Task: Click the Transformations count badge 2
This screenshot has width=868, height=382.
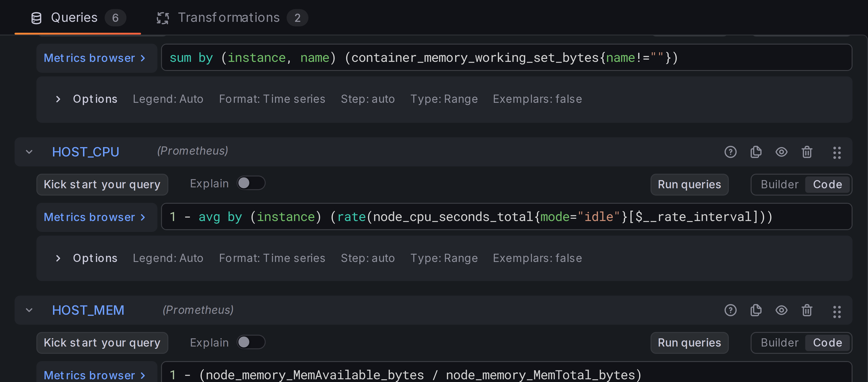Action: pyautogui.click(x=297, y=18)
